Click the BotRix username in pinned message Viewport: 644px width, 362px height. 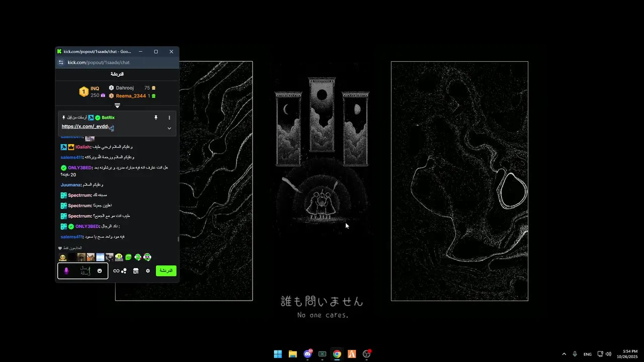click(108, 118)
